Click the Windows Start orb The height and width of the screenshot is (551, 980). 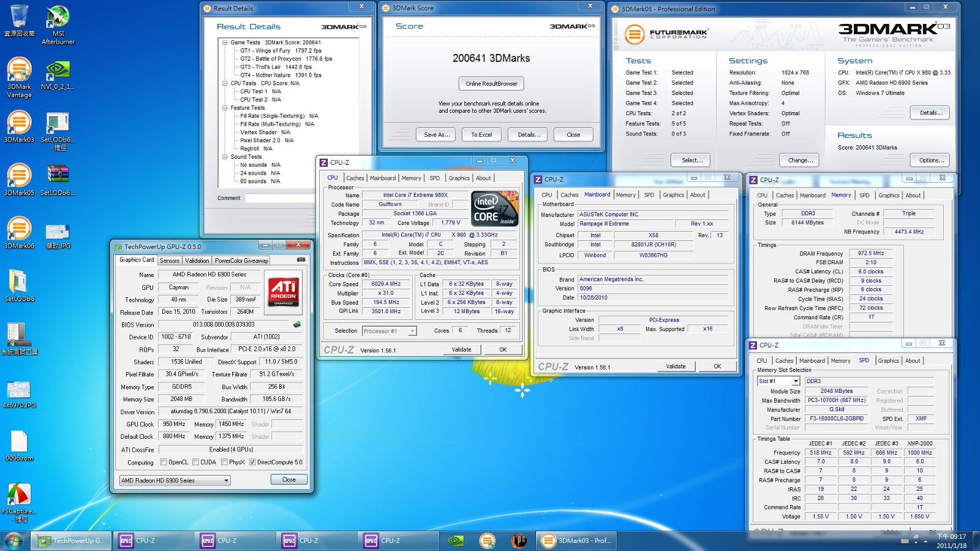pyautogui.click(x=13, y=541)
